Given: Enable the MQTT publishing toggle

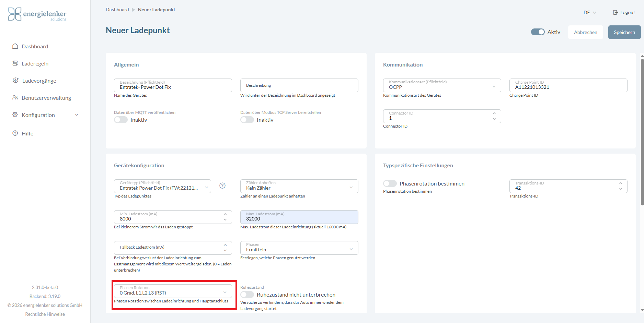Looking at the screenshot, I should click(121, 120).
